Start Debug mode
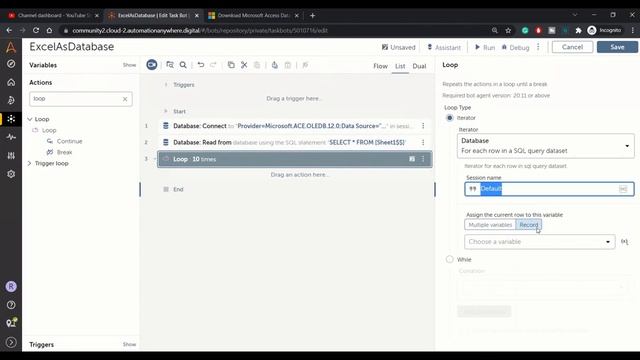Screen dimensions: 640x360 click(515, 47)
